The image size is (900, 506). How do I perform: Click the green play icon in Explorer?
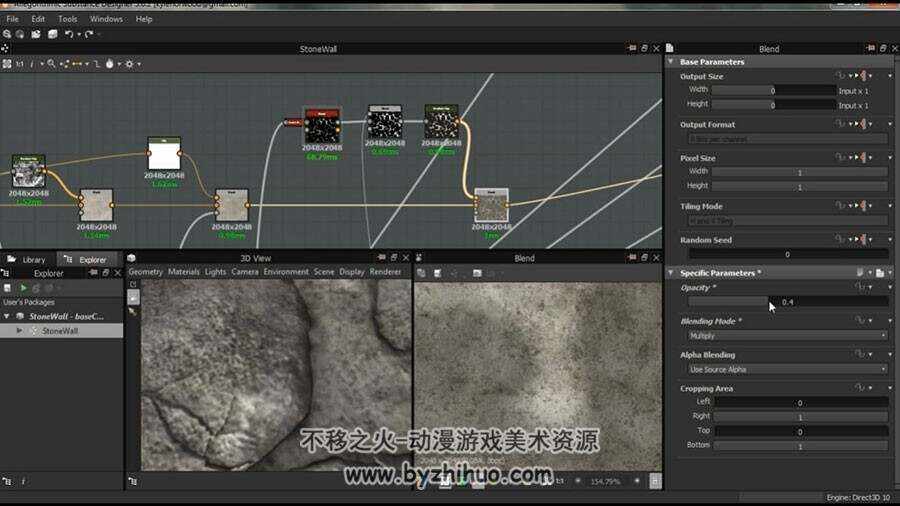(24, 287)
